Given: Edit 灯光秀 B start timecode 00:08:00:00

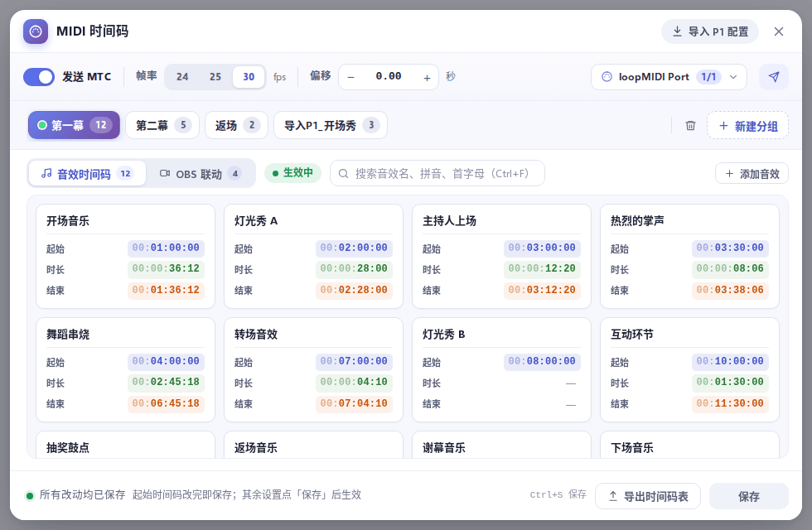Looking at the screenshot, I should point(542,361).
